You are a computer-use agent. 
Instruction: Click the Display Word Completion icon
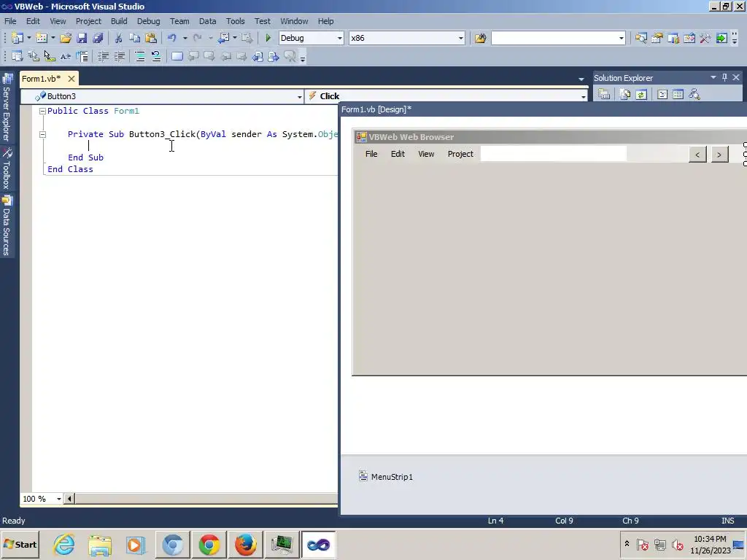point(66,57)
